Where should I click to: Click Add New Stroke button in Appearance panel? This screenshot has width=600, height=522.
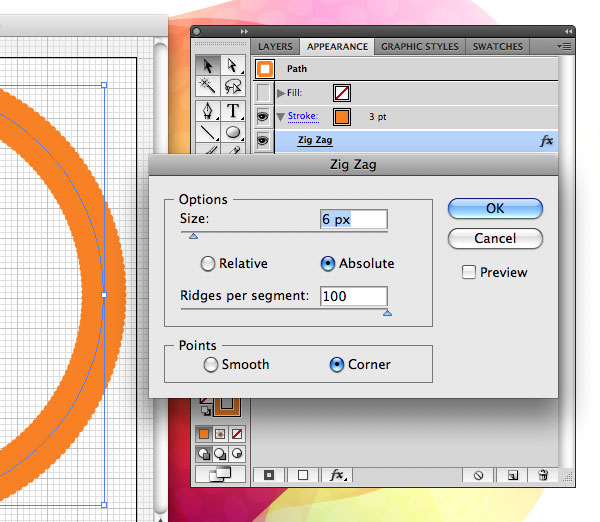269,475
